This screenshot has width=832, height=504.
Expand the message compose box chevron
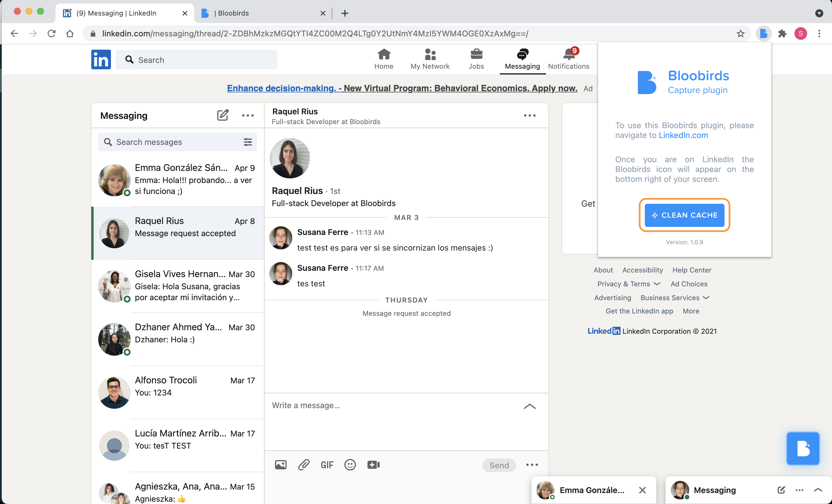pyautogui.click(x=530, y=406)
